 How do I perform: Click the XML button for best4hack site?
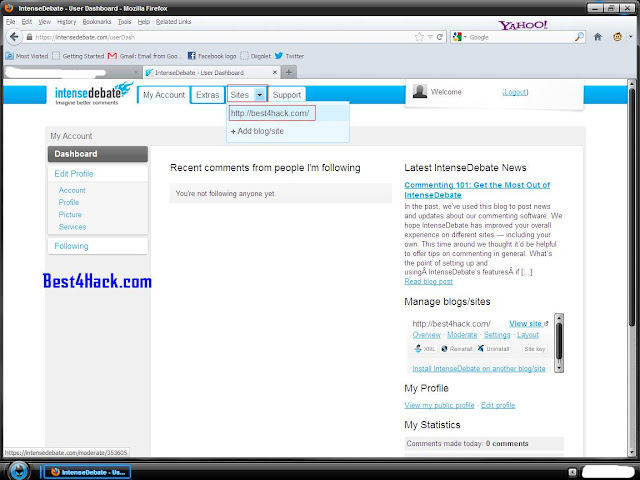(x=425, y=349)
